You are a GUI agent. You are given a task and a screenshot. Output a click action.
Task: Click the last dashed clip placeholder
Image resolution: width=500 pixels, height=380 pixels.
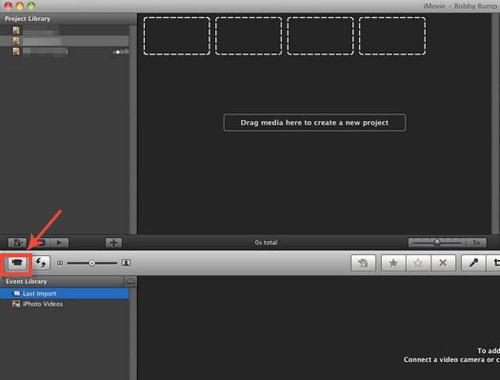click(392, 36)
